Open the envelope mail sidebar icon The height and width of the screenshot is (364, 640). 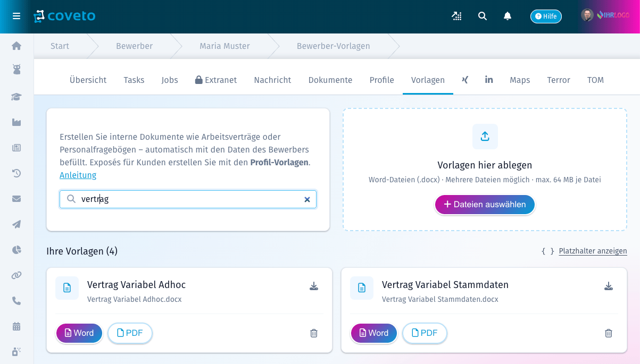pyautogui.click(x=16, y=199)
